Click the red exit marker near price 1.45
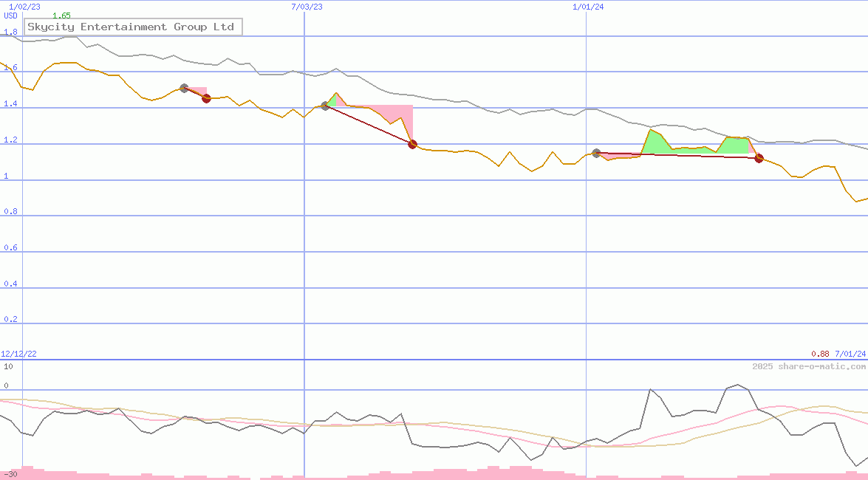 tap(206, 98)
